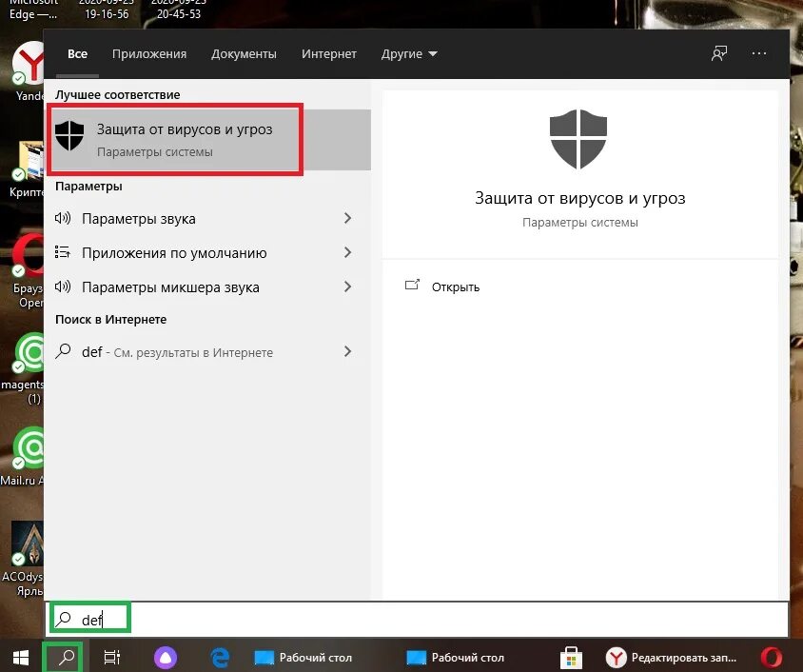Switch to the Интернет tab

[329, 54]
